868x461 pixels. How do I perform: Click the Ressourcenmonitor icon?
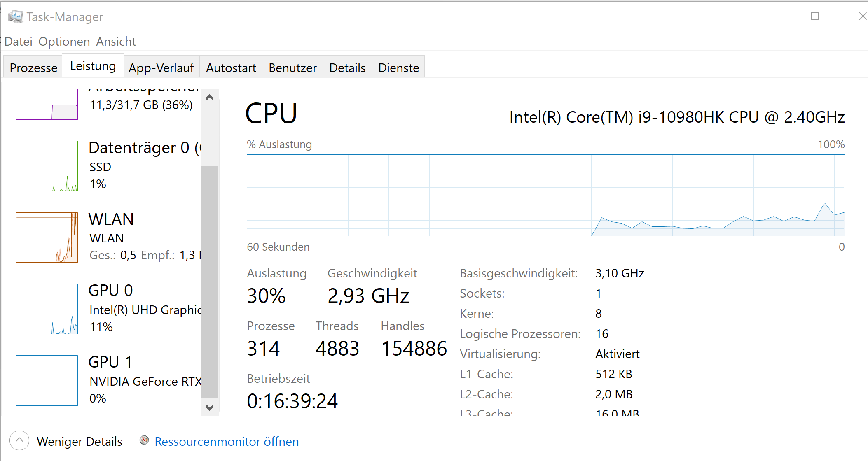(x=144, y=440)
